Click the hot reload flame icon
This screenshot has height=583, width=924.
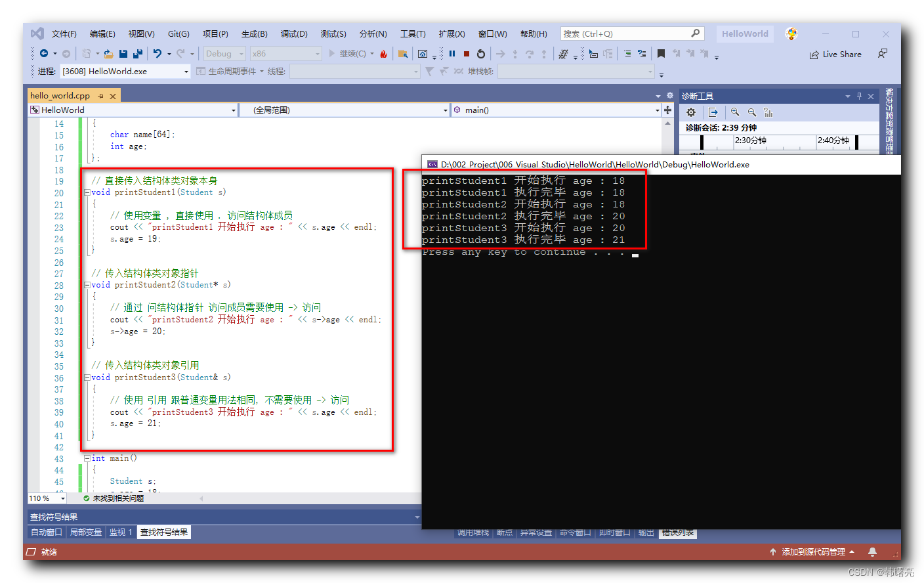click(383, 54)
